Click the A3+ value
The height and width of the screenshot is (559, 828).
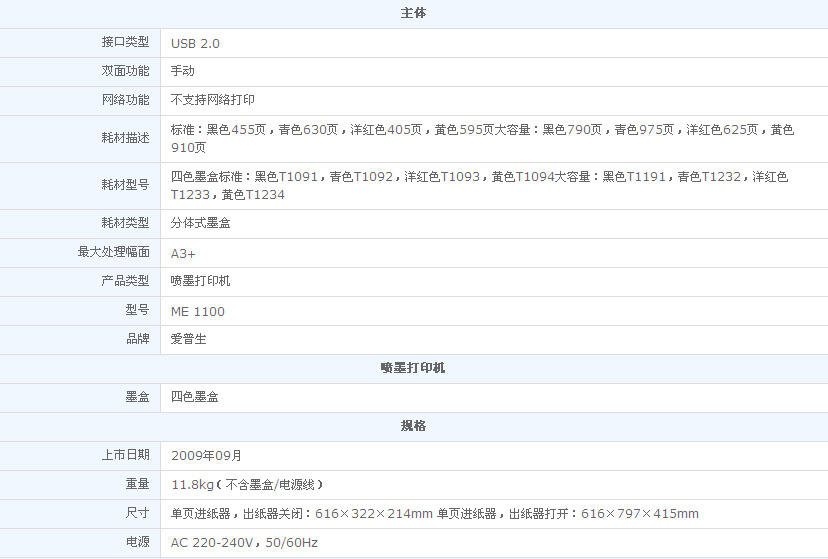183,254
